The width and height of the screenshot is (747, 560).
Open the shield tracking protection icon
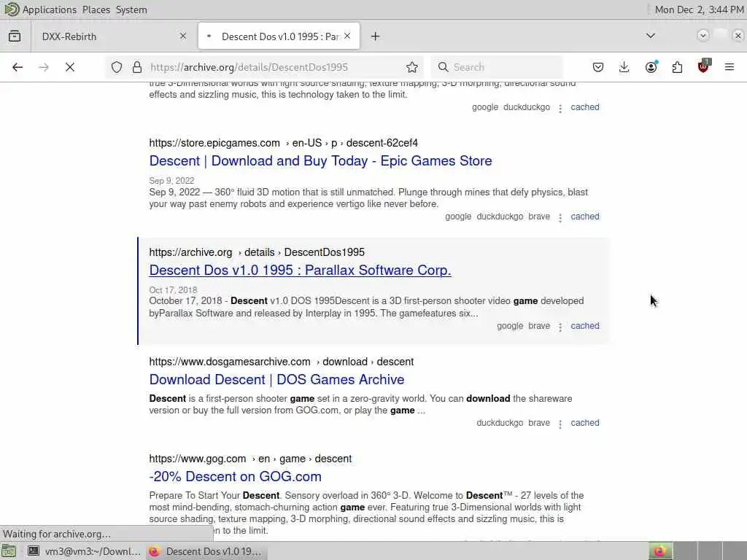click(x=117, y=67)
